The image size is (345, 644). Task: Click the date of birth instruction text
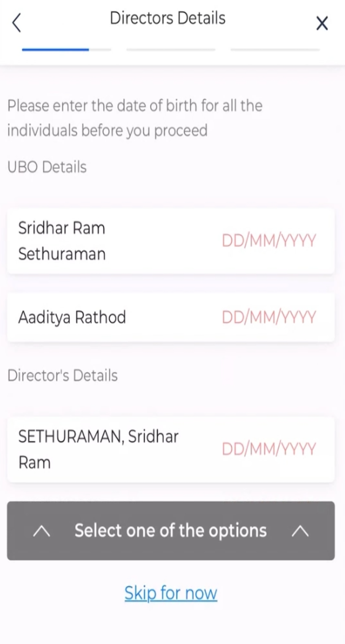135,118
